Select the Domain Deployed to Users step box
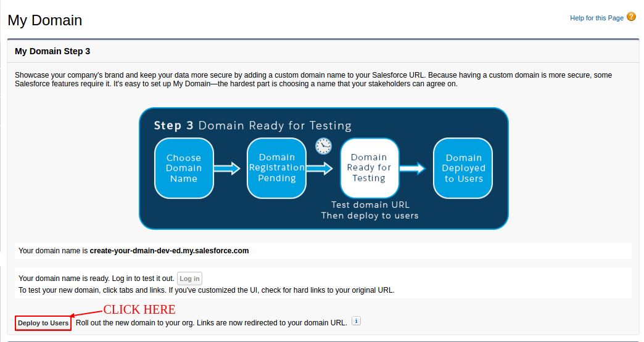This screenshot has height=342, width=644. point(463,168)
